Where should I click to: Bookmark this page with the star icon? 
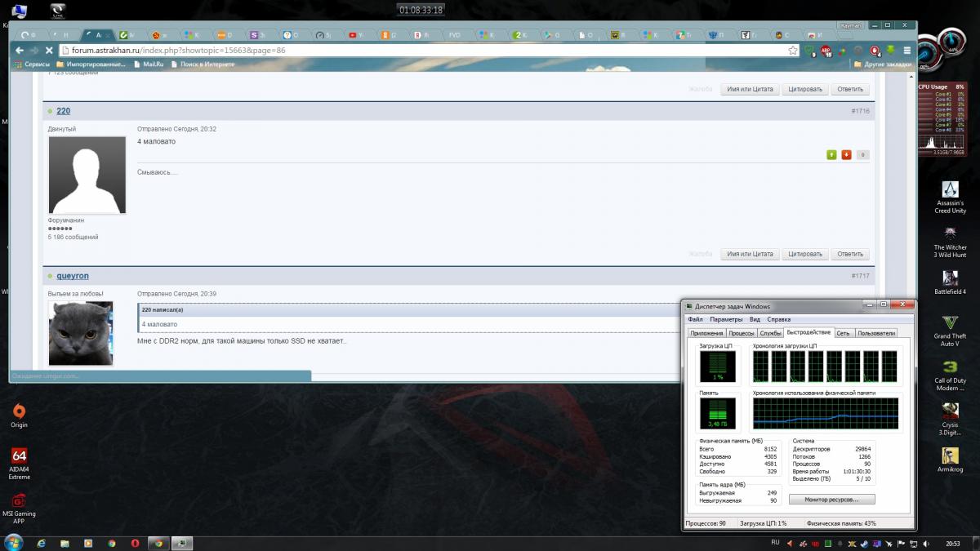[792, 51]
